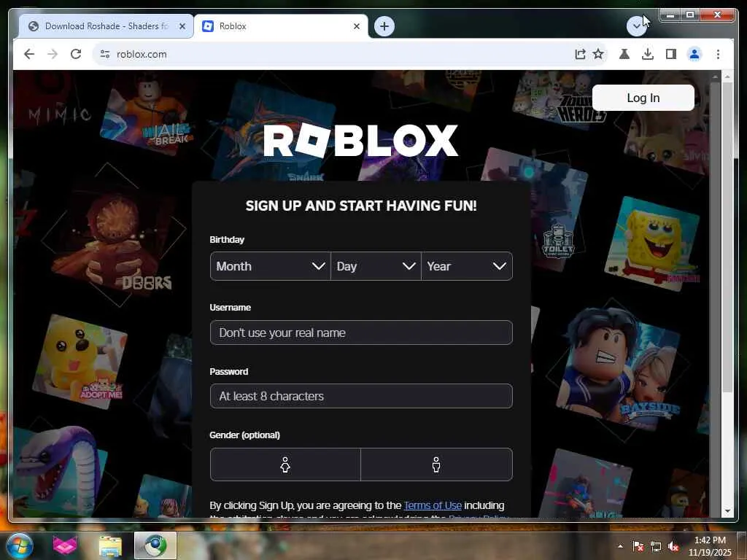View site information icon beside roblox.com
Image resolution: width=747 pixels, height=560 pixels.
[x=105, y=54]
